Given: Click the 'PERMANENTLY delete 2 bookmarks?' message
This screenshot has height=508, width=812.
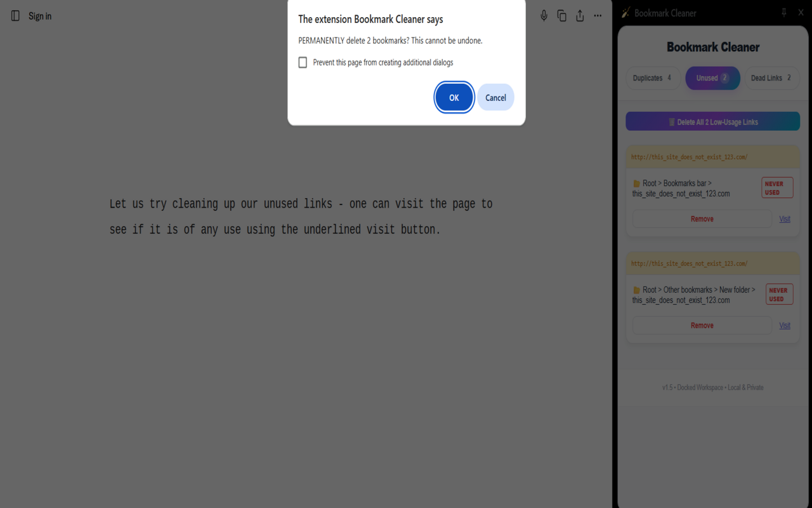Looking at the screenshot, I should 390,41.
